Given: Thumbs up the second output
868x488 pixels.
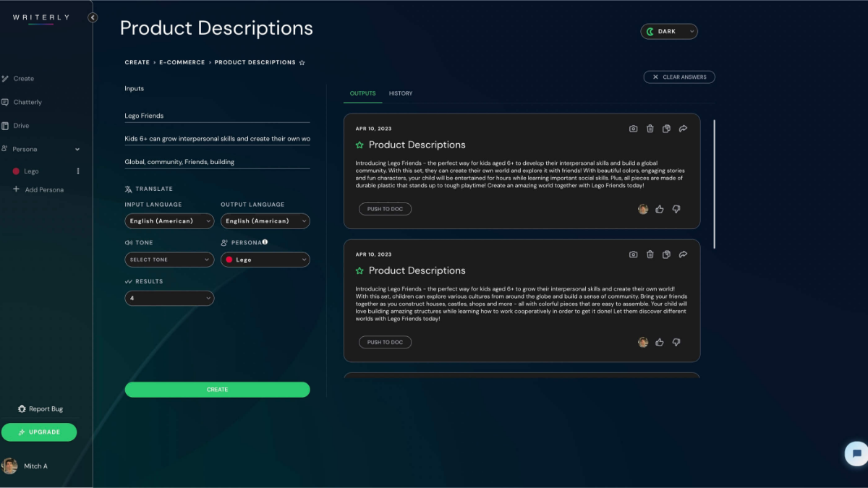Looking at the screenshot, I should click(x=660, y=342).
